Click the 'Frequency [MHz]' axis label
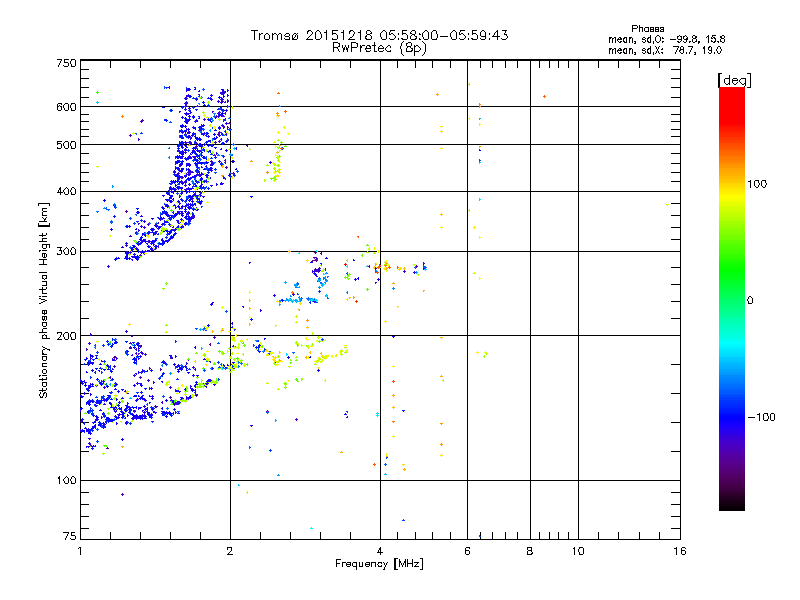This screenshot has height=600, width=800. point(379,564)
